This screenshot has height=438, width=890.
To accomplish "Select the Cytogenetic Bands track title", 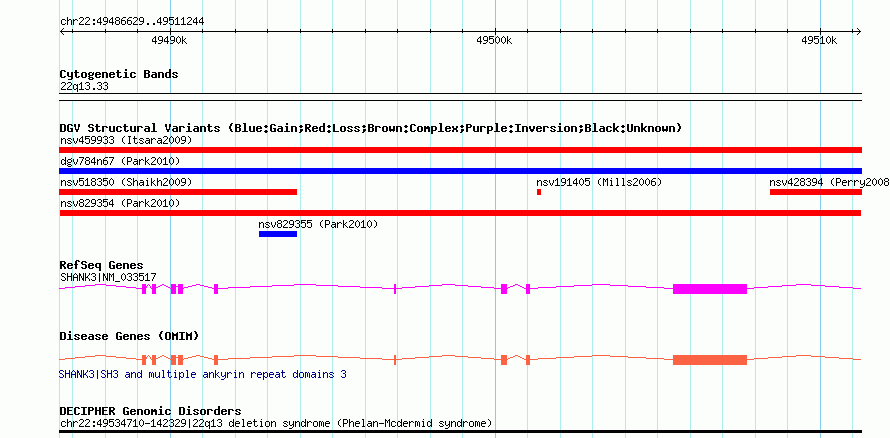I will pyautogui.click(x=119, y=74).
